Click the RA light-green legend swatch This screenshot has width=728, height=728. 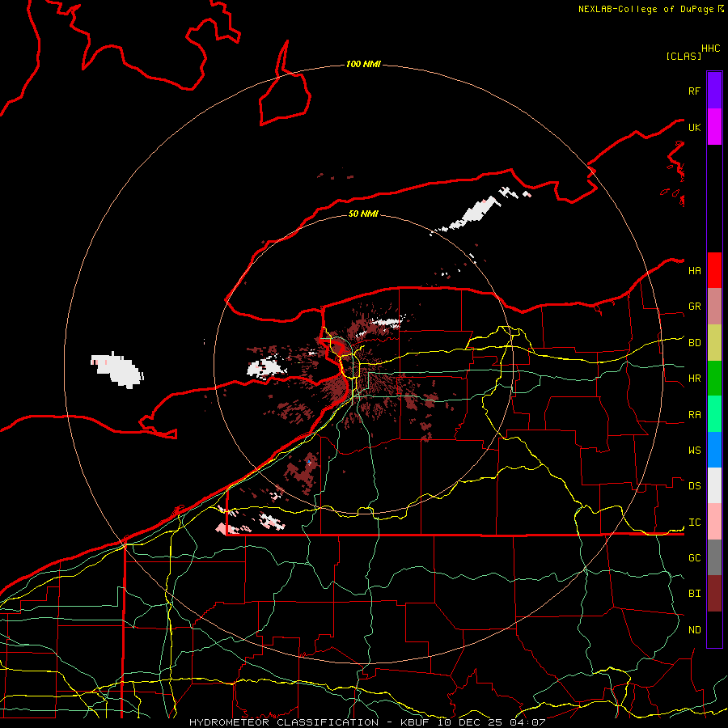pyautogui.click(x=714, y=414)
